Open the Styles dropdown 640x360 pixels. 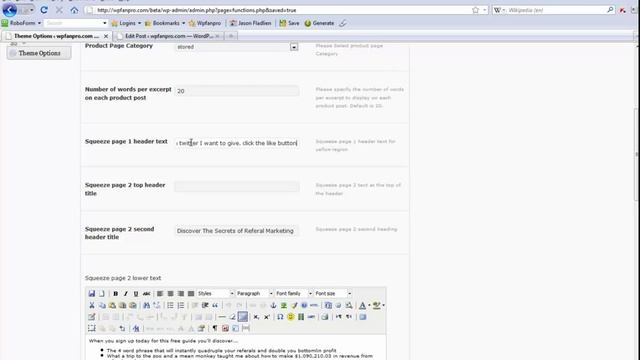[x=216, y=293]
